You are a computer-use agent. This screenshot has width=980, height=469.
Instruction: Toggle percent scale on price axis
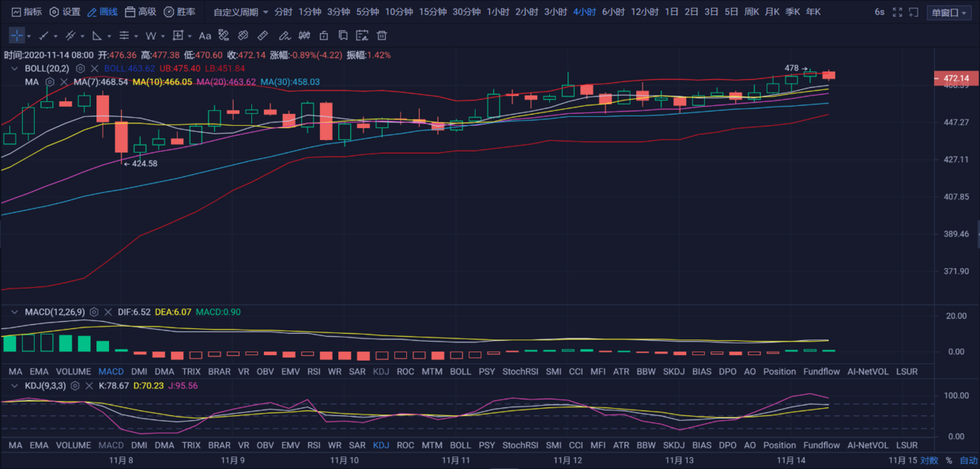point(948,460)
